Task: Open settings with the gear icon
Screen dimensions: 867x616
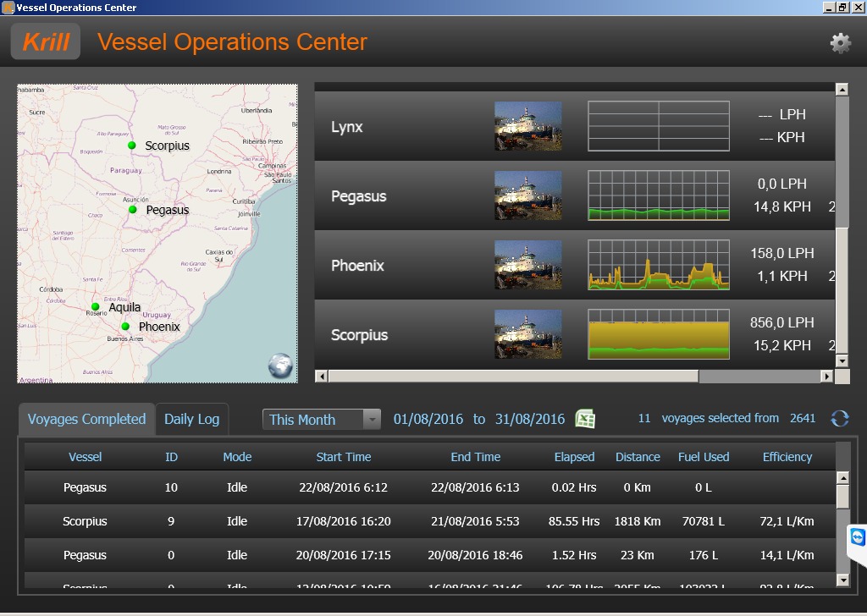Action: pyautogui.click(x=840, y=43)
